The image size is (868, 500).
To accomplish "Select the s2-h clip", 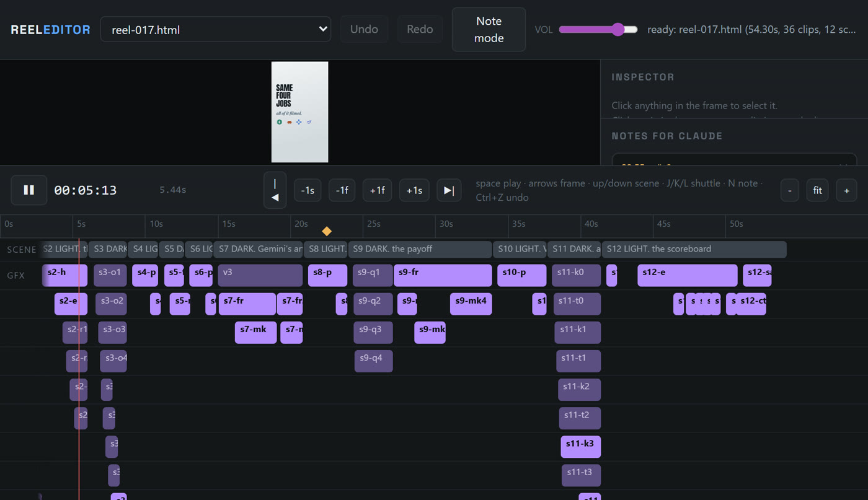I will click(x=65, y=276).
